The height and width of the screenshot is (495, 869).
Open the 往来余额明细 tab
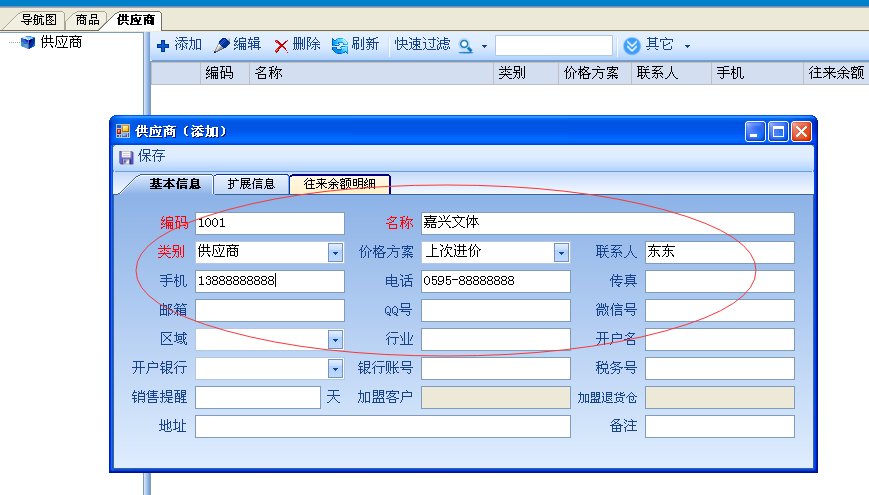[340, 184]
